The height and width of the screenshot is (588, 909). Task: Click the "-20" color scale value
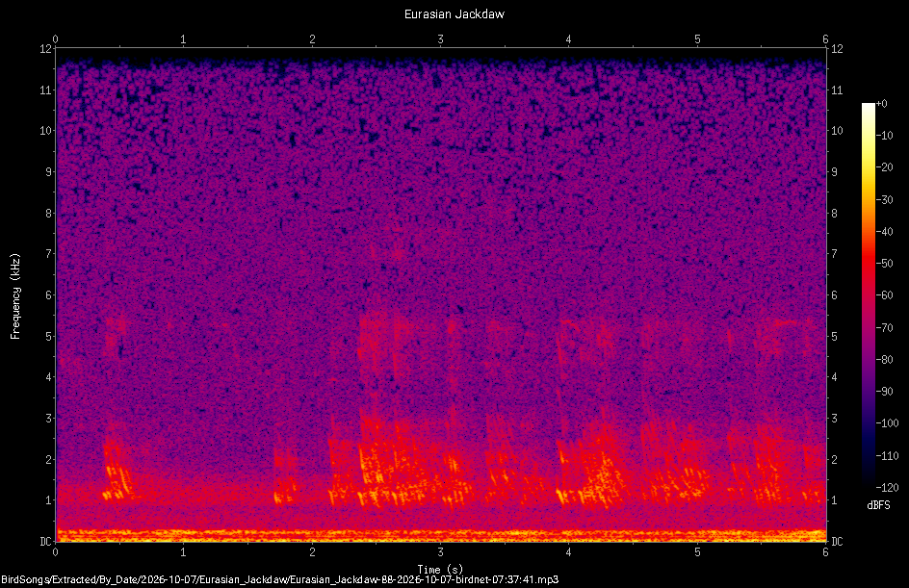click(x=884, y=167)
